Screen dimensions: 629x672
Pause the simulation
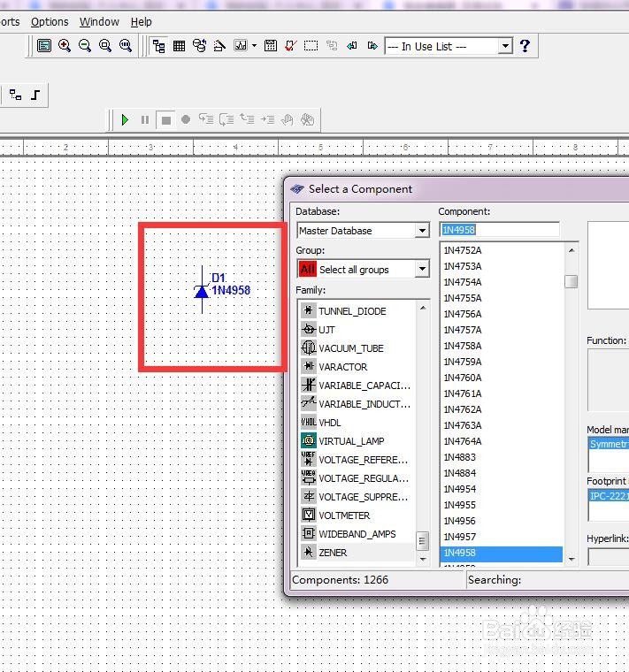pyautogui.click(x=145, y=119)
